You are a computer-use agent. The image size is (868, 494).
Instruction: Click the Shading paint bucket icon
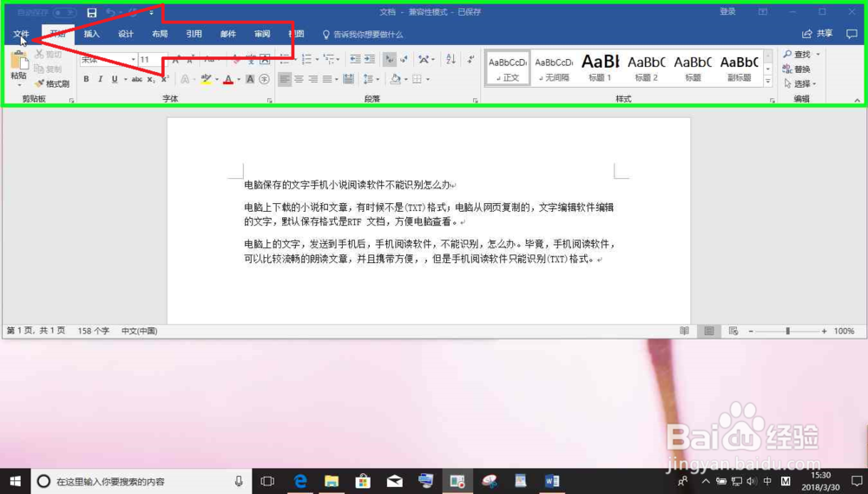pos(395,79)
